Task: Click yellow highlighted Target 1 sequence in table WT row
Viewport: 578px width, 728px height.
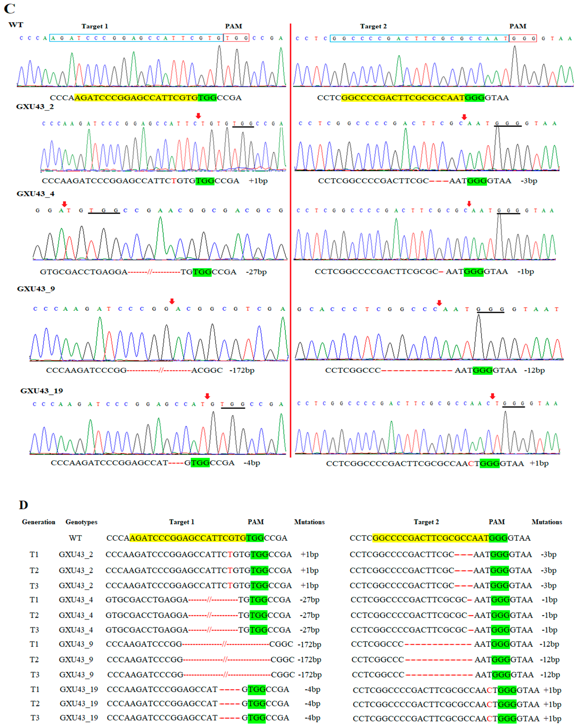Action: (188, 538)
